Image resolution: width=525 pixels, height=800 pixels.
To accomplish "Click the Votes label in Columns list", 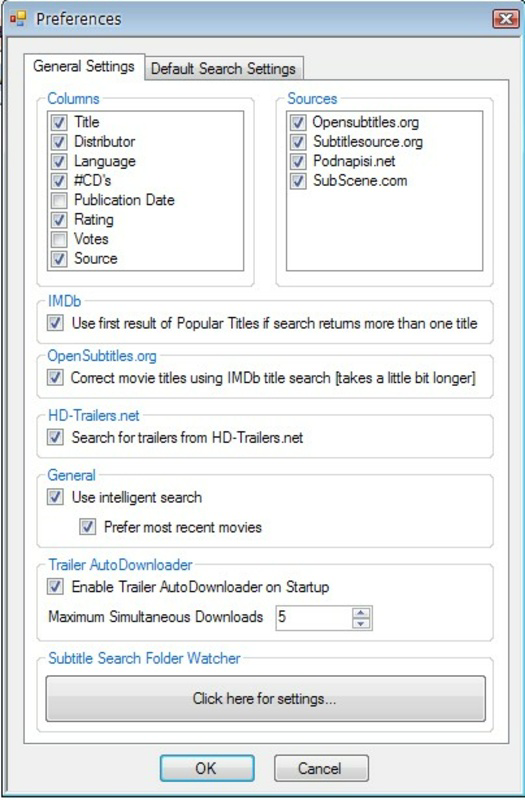I will coord(91,239).
